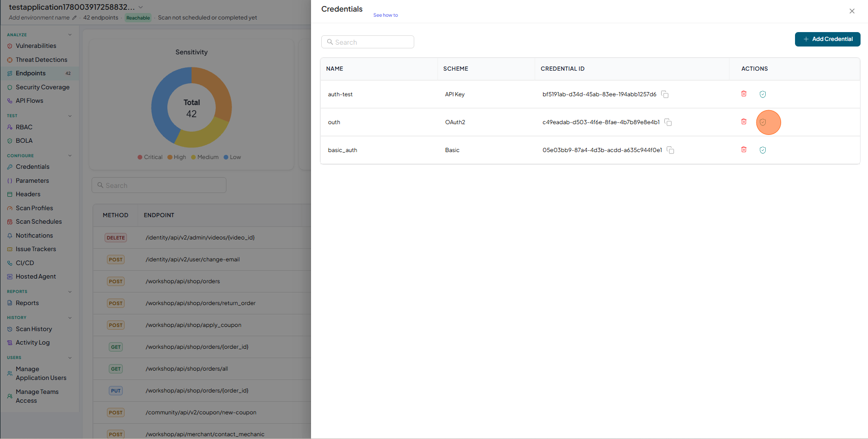
Task: Focus the Credentials search field
Action: click(x=368, y=42)
